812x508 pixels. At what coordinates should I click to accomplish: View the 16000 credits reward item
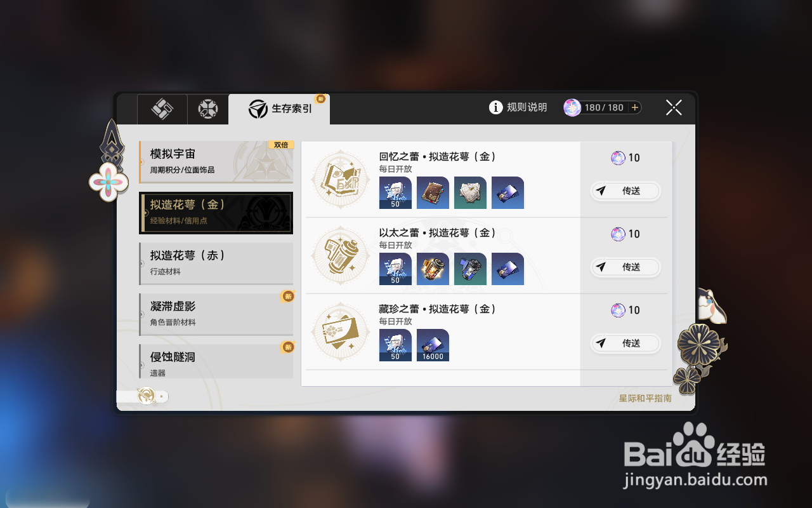tap(433, 345)
